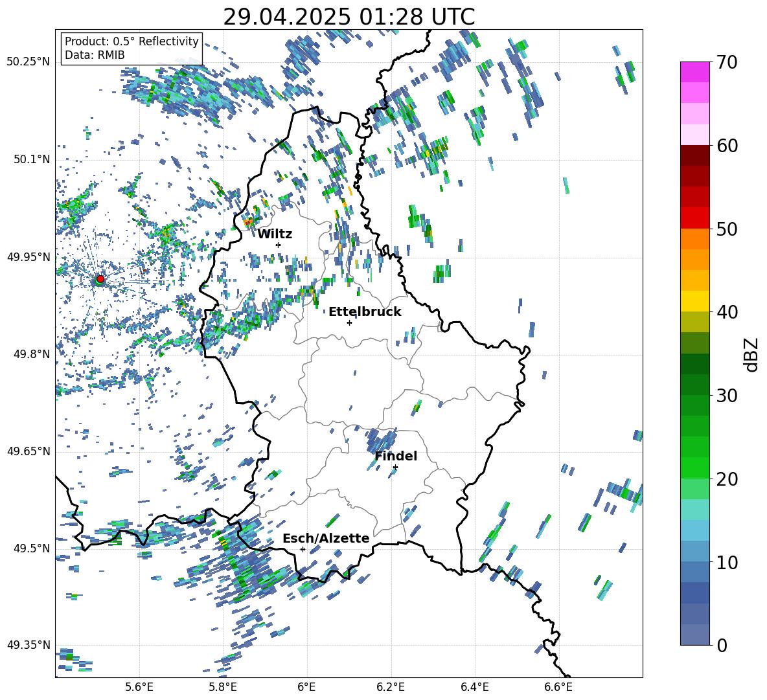The image size is (767, 700).
Task: Click the Wiltz city label
Action: [275, 234]
